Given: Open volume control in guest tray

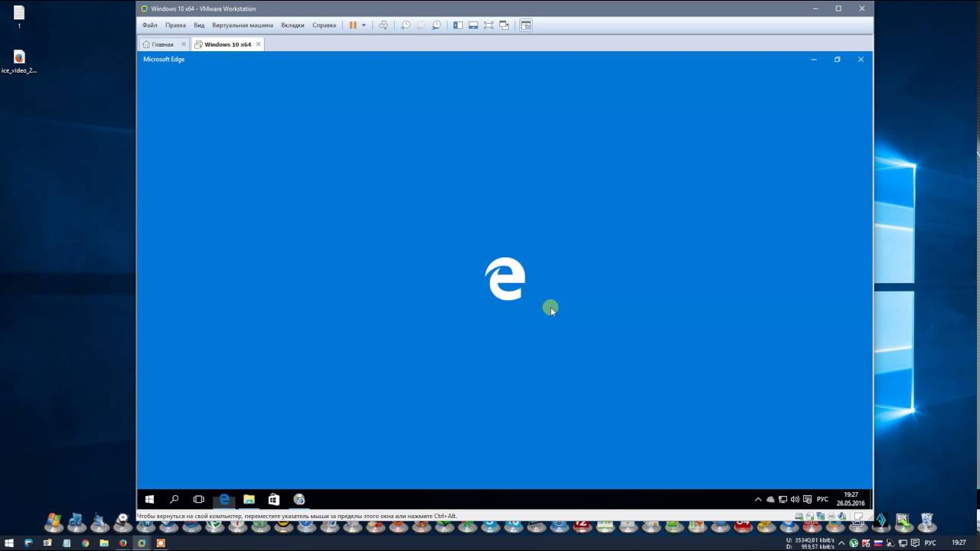Looking at the screenshot, I should [x=795, y=500].
